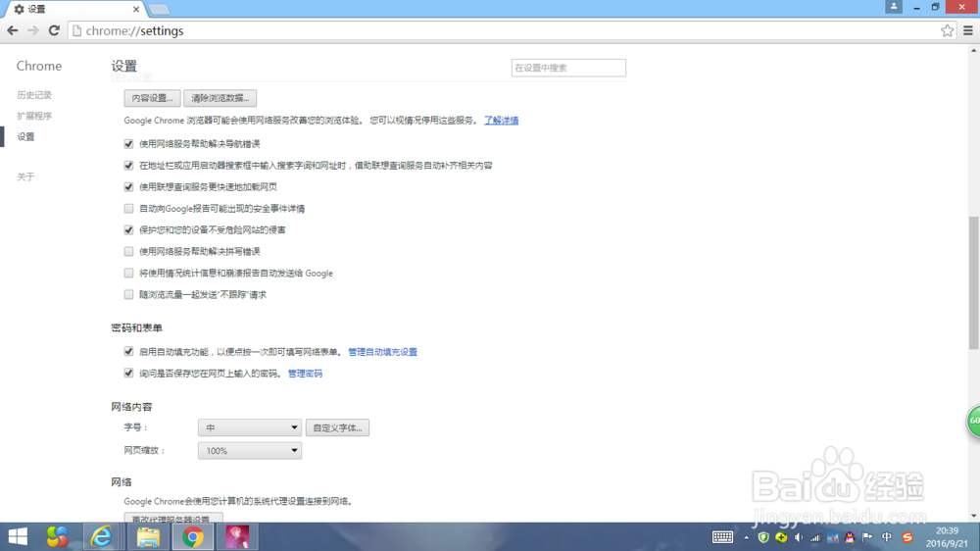Open the 管理密码 link
The height and width of the screenshot is (551, 980).
point(305,374)
